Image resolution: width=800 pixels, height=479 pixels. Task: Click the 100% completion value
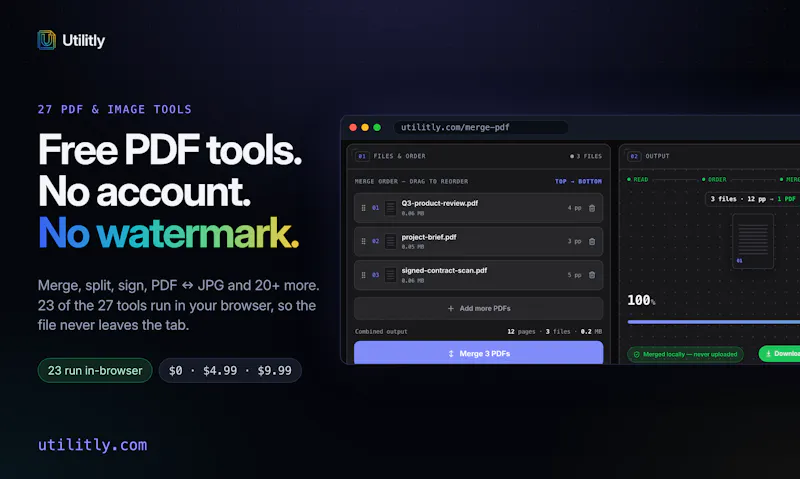click(641, 300)
